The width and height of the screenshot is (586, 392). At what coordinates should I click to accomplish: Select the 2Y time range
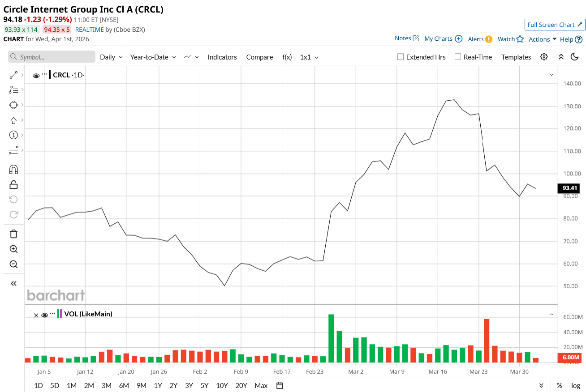click(173, 385)
